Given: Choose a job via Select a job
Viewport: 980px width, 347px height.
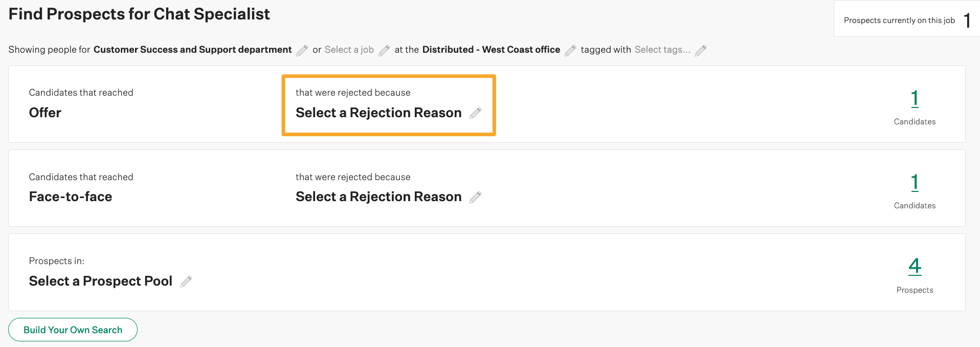Looking at the screenshot, I should [x=349, y=50].
